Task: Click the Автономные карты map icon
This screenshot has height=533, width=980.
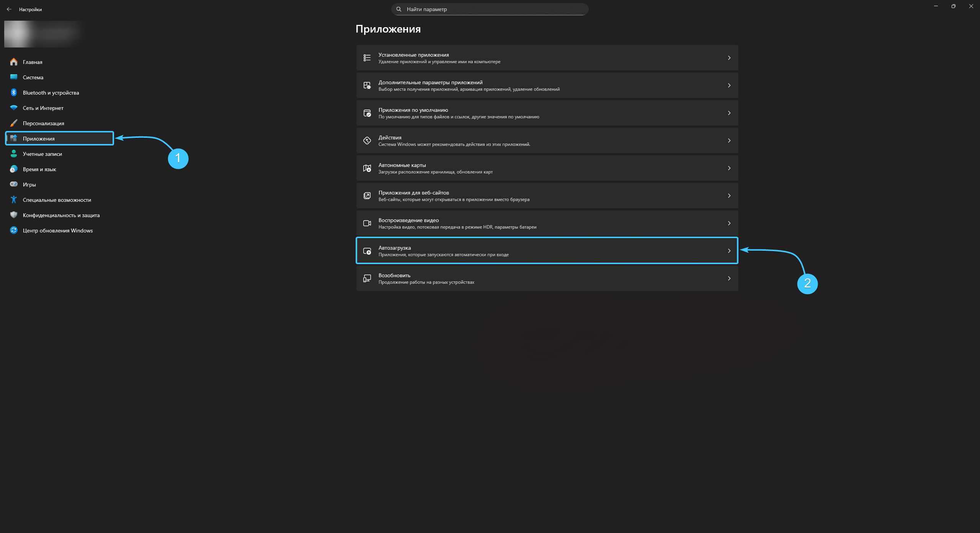Action: 367,168
